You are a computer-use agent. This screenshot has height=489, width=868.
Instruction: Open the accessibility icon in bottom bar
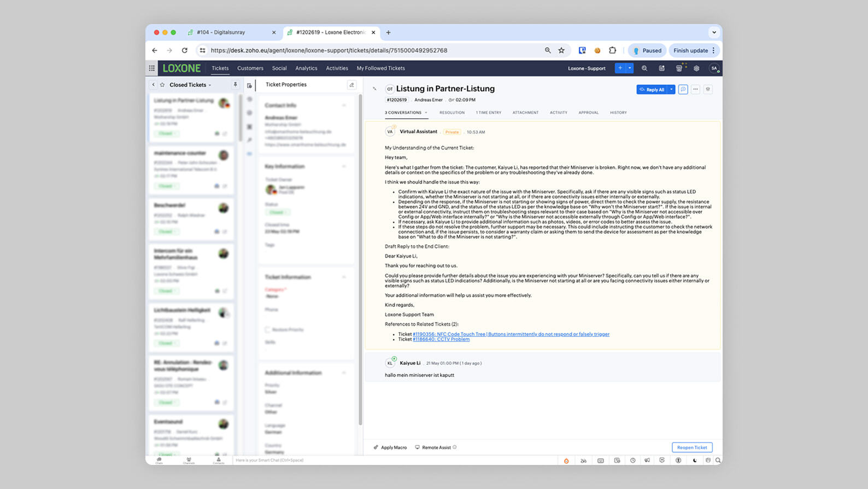[x=678, y=461]
